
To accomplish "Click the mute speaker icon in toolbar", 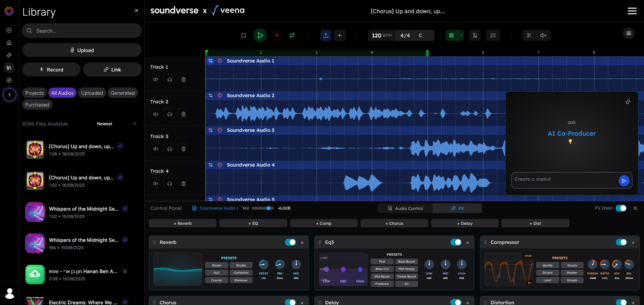I will pos(543,35).
